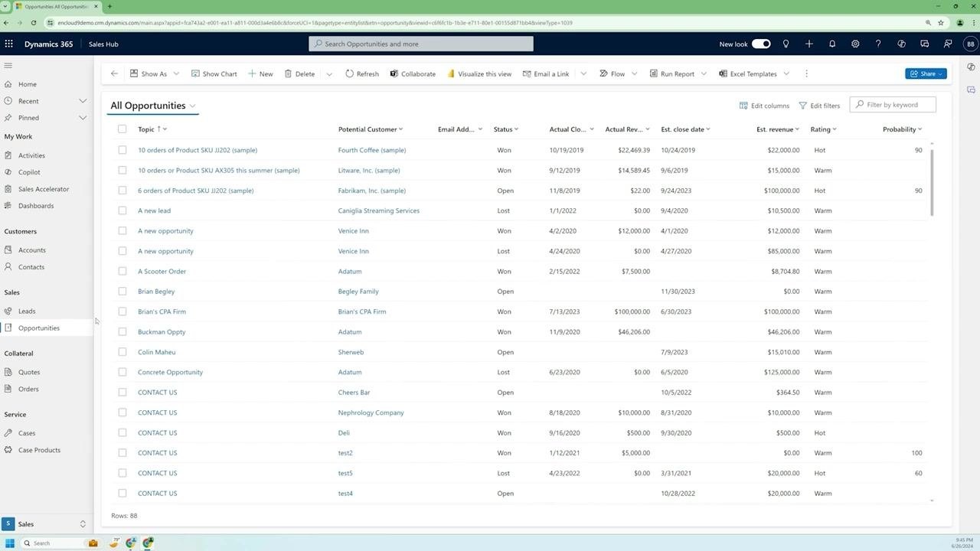Click the lightbulb assistant icon

[x=786, y=44]
